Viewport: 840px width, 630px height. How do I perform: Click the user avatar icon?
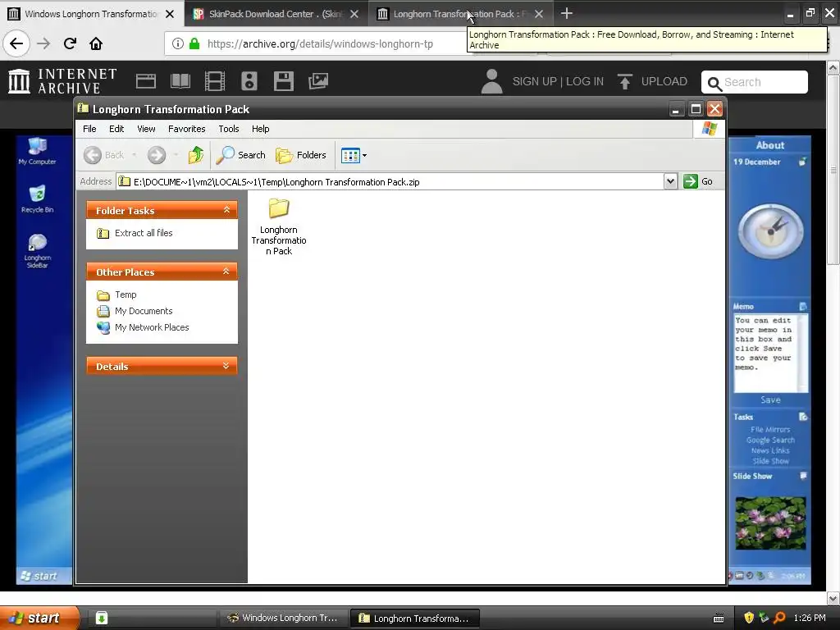point(491,81)
